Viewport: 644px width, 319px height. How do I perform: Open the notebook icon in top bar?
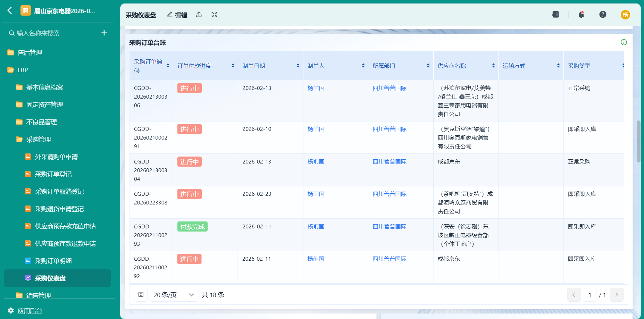pyautogui.click(x=555, y=15)
